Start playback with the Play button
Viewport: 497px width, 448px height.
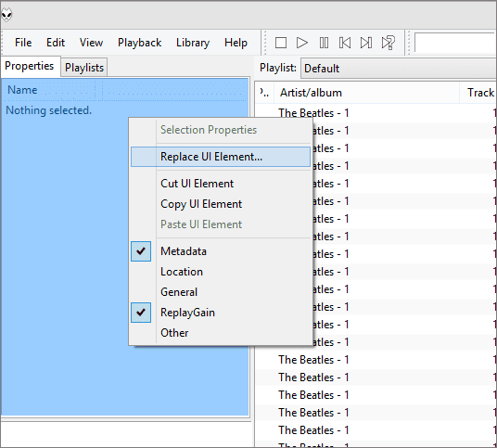[x=302, y=43]
